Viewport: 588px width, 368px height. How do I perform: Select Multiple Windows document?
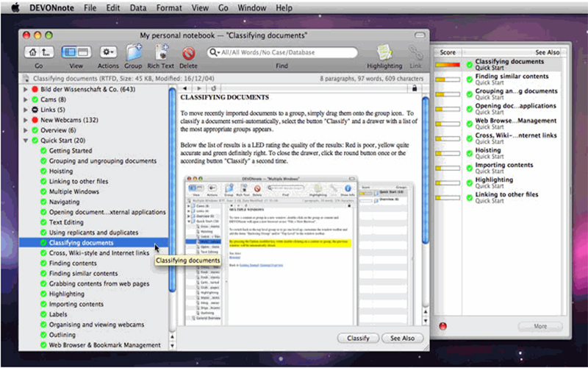[x=74, y=191]
